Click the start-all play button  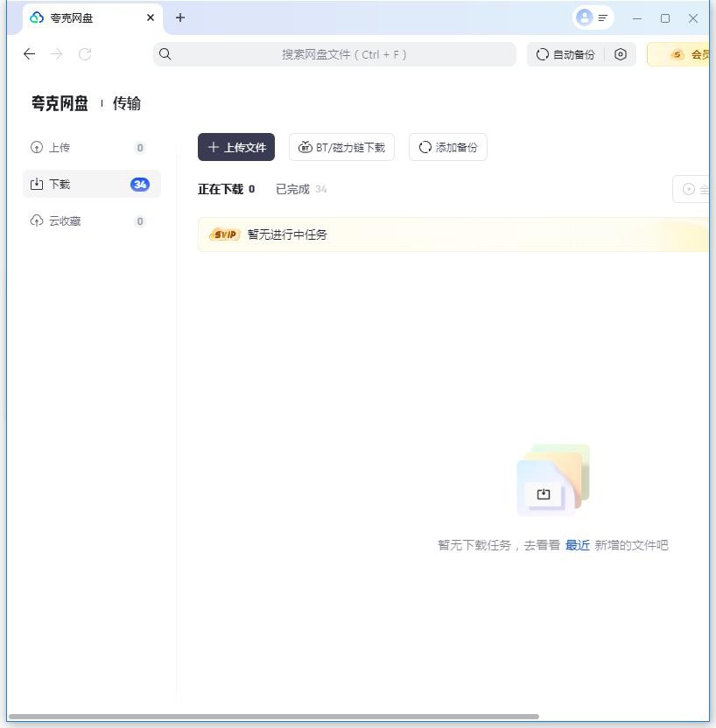click(x=691, y=189)
